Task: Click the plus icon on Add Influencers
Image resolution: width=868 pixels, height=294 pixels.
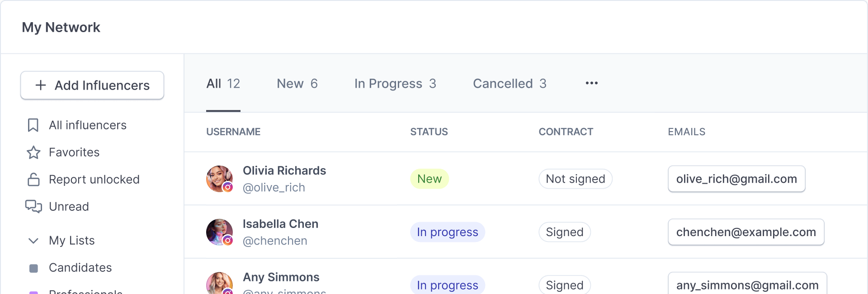Action: coord(41,85)
